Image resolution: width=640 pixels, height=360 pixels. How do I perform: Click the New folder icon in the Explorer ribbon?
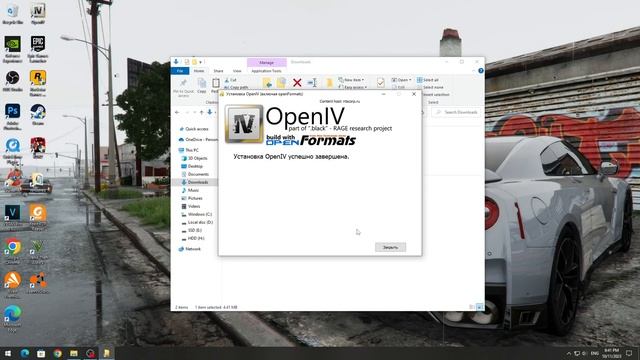(329, 83)
